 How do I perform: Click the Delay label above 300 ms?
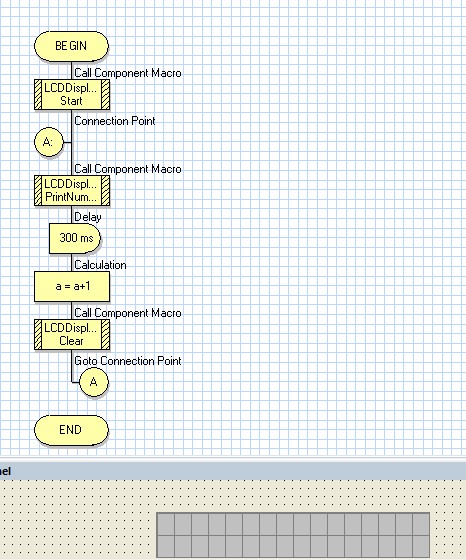point(87,217)
